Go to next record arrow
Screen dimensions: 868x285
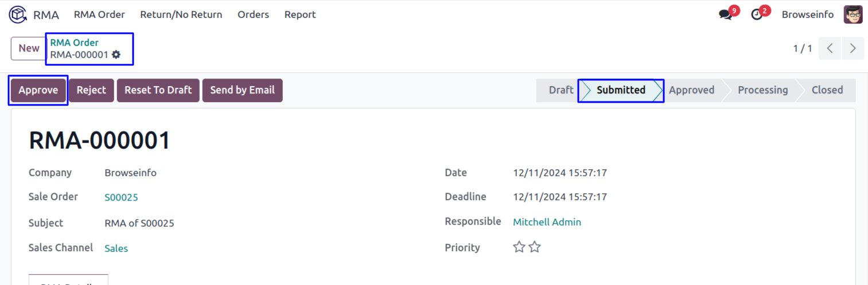tap(853, 48)
